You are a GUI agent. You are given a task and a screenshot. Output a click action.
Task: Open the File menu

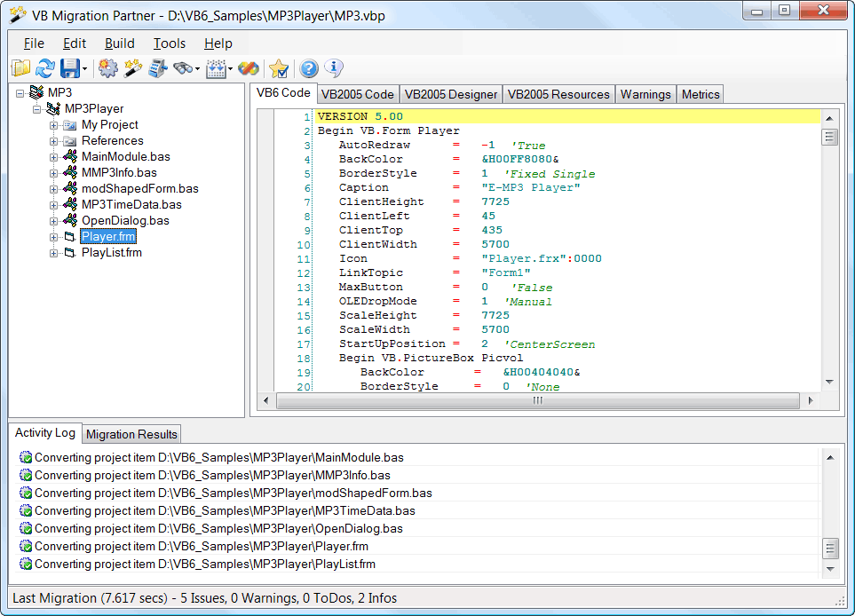34,43
